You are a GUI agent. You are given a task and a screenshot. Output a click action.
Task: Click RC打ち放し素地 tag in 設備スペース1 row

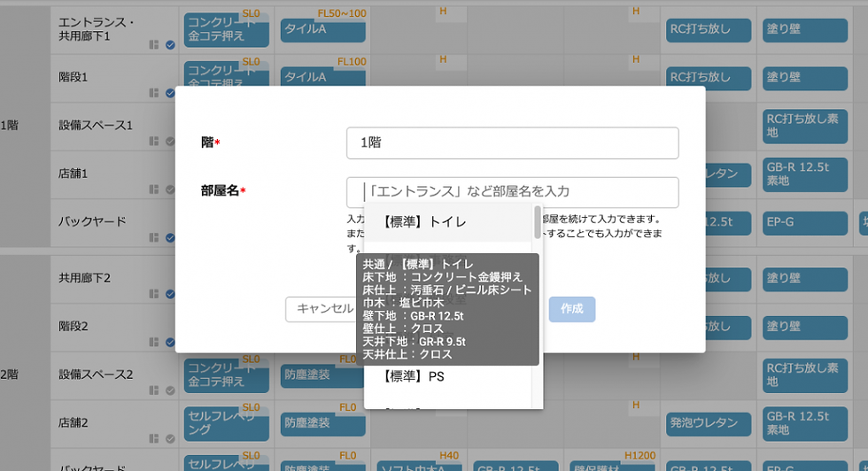pyautogui.click(x=805, y=127)
